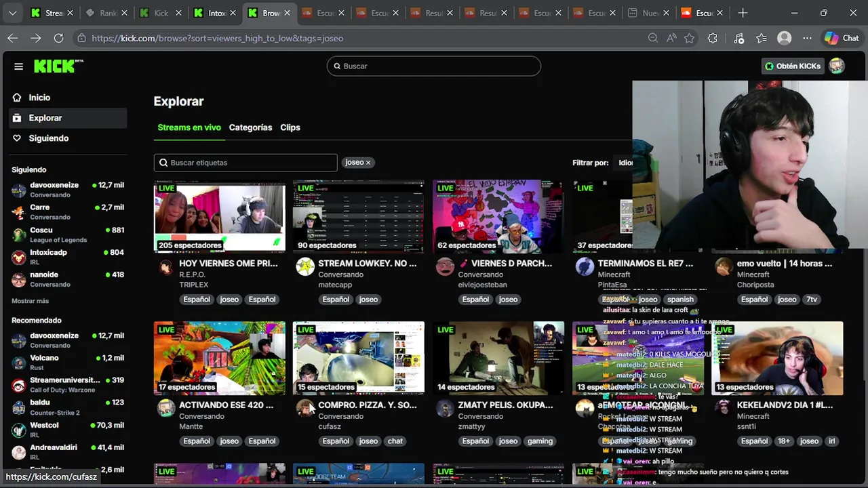
Task: Open the 205 espectadores stream thumbnail
Action: [220, 217]
